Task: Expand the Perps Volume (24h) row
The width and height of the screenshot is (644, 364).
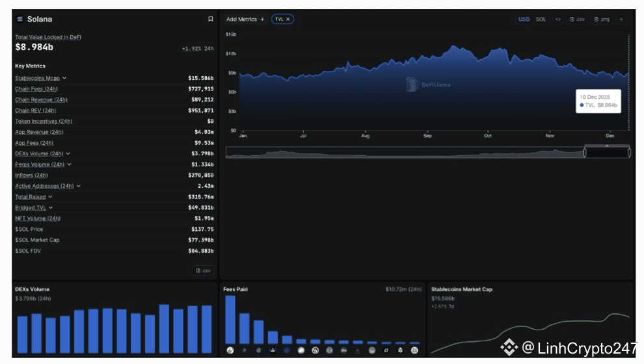Action: tap(70, 164)
